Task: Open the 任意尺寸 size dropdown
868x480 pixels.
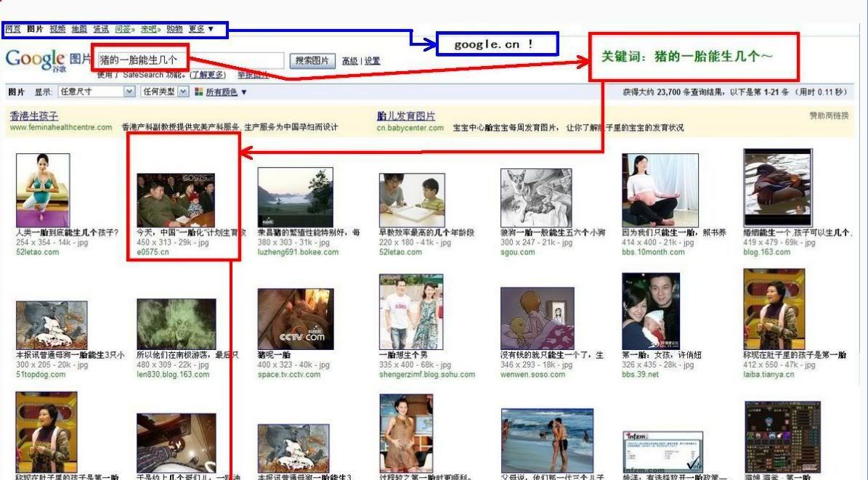Action: click(97, 92)
